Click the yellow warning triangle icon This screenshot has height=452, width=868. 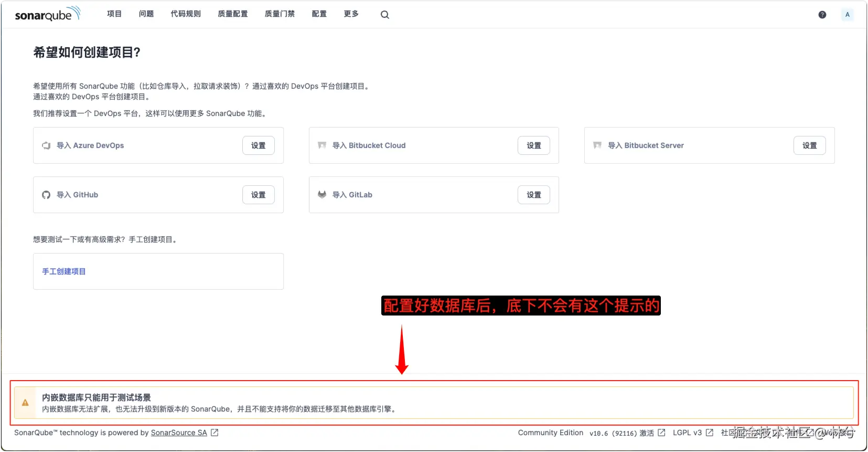25,403
